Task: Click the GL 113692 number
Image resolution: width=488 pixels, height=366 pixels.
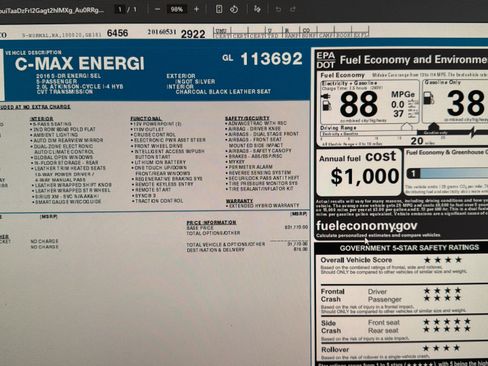Action: tap(262, 59)
